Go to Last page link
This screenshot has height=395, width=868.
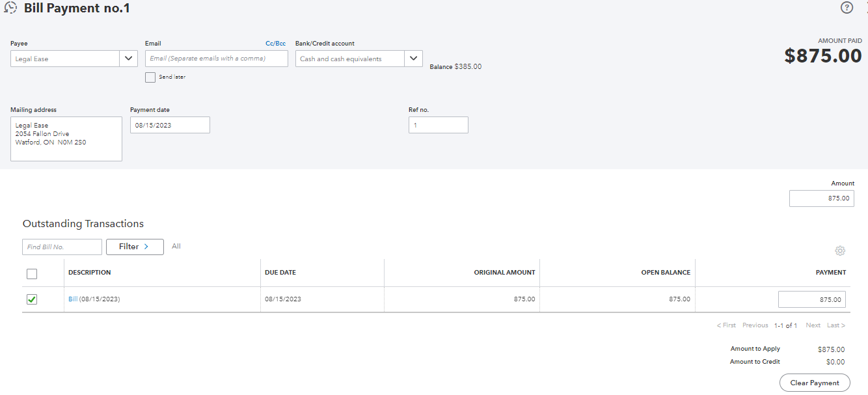(x=836, y=325)
